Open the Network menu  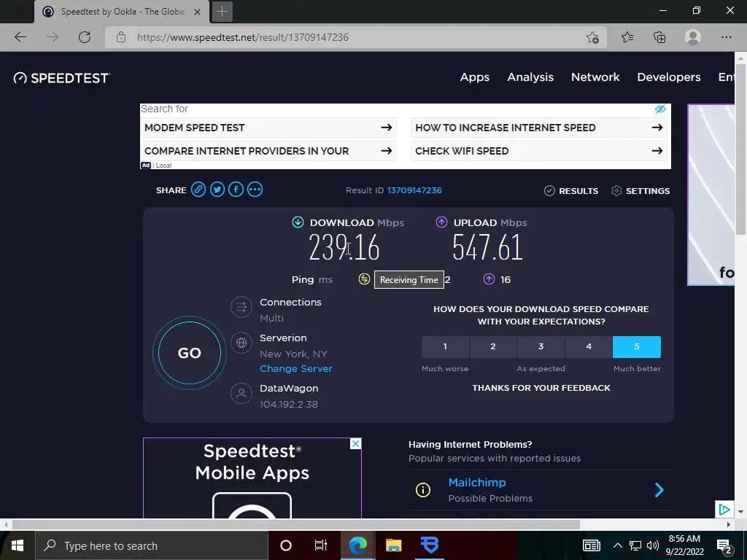(x=595, y=77)
